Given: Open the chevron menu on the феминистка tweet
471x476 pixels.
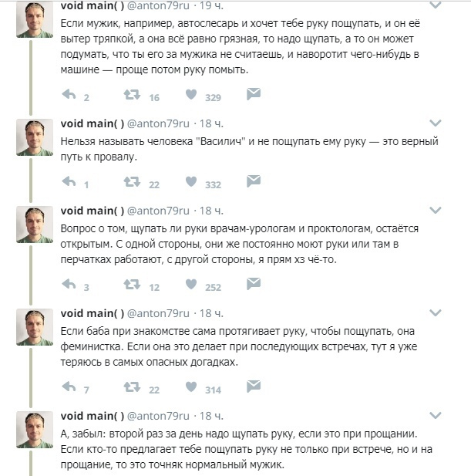Looking at the screenshot, I should [436, 313].
